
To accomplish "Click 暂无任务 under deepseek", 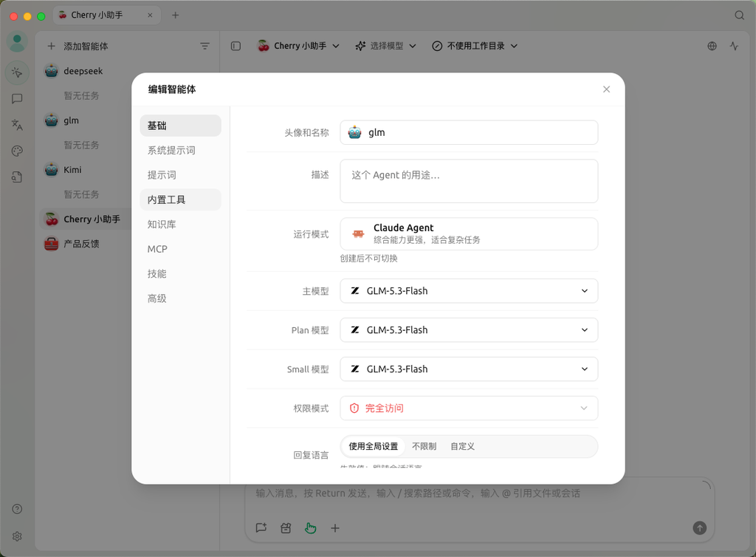I will pyautogui.click(x=81, y=95).
